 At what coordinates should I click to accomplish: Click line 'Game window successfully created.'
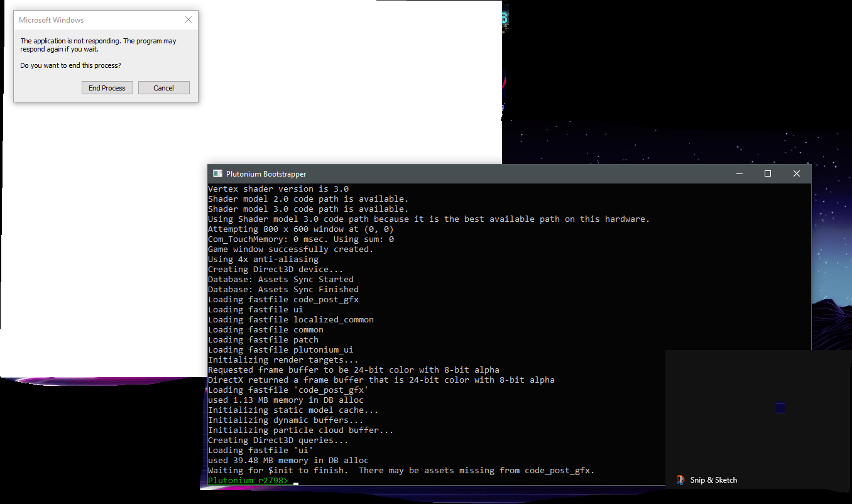pyautogui.click(x=290, y=249)
